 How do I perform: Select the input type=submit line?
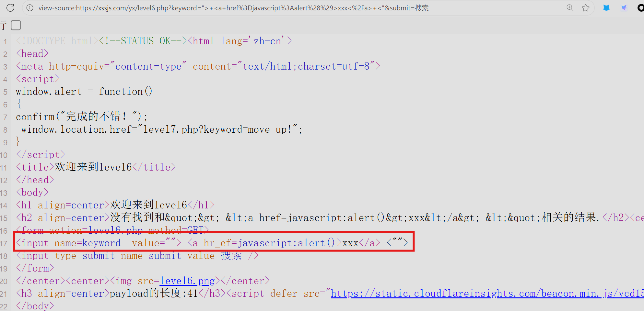(137, 256)
